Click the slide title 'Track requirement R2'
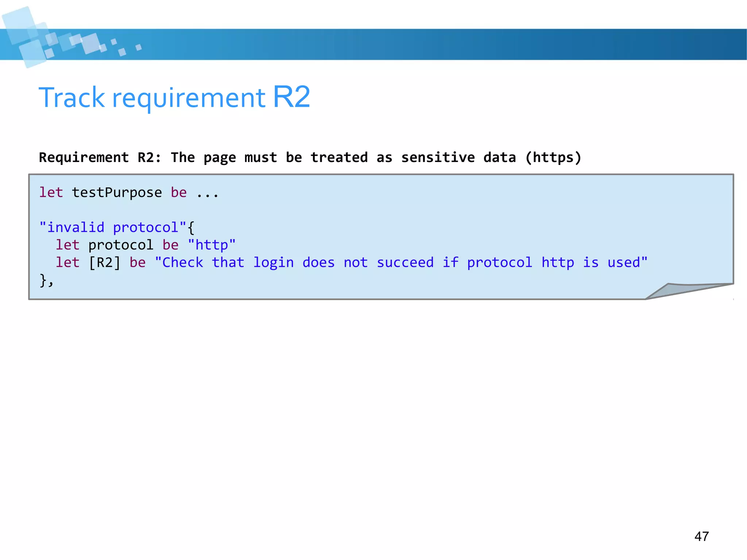 [174, 97]
